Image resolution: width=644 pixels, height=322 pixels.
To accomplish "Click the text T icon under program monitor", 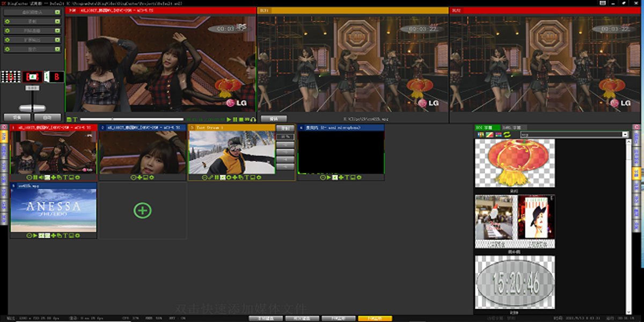I will [x=75, y=119].
